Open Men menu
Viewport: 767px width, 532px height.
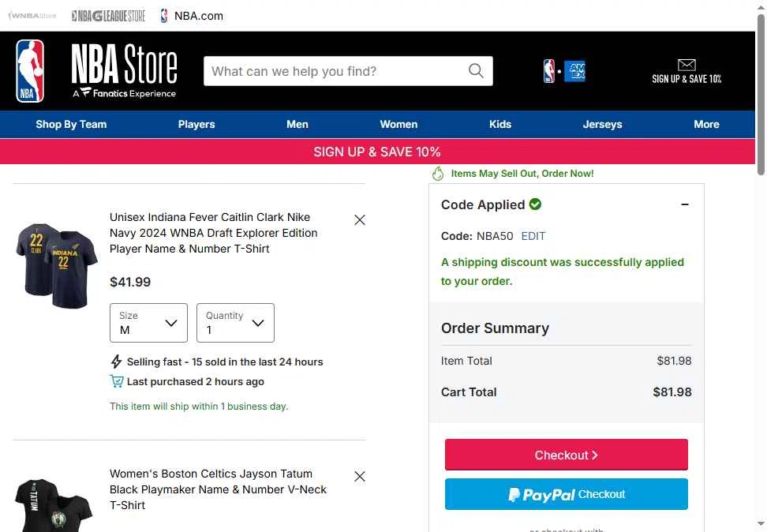[297, 124]
